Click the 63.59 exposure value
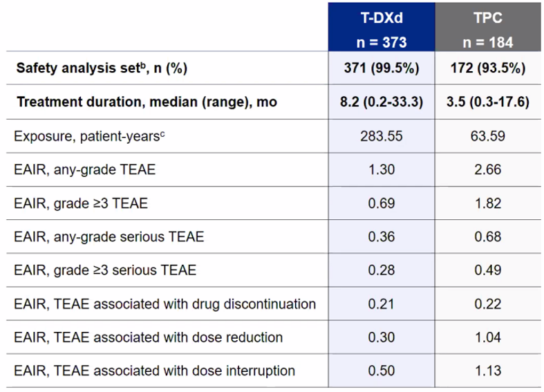This screenshot has width=544, height=392. click(484, 136)
